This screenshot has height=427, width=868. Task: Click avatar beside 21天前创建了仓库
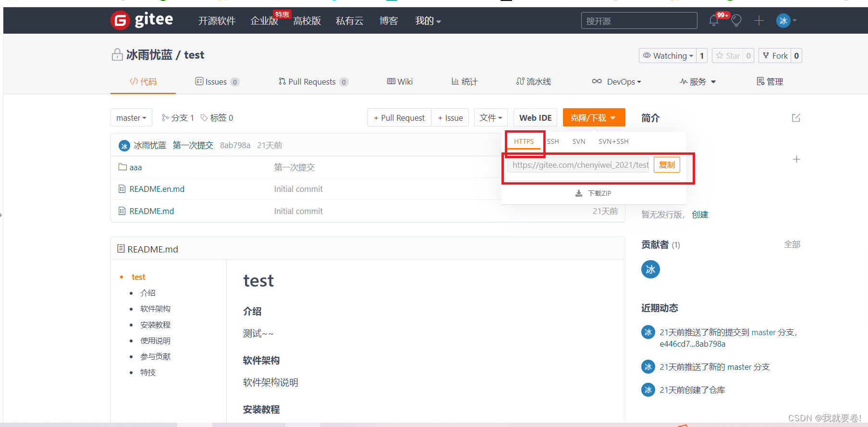[x=648, y=389]
